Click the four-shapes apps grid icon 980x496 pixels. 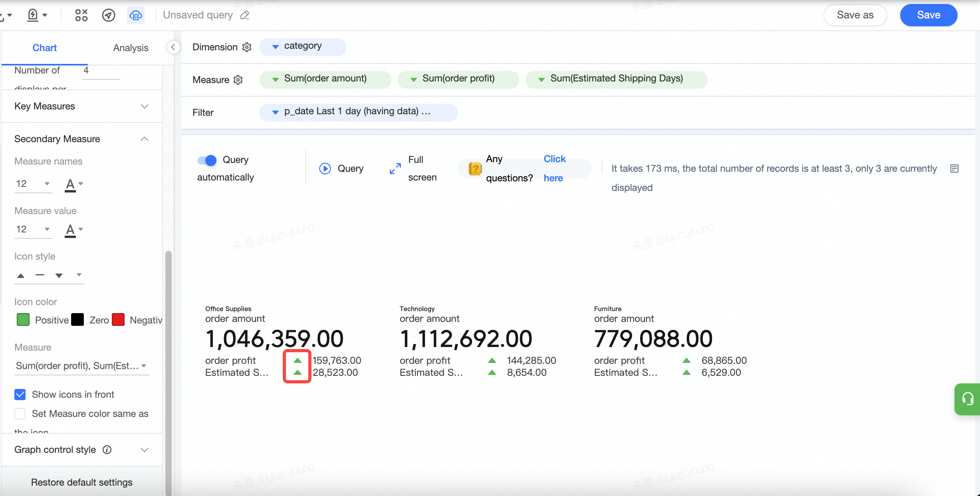(81, 15)
